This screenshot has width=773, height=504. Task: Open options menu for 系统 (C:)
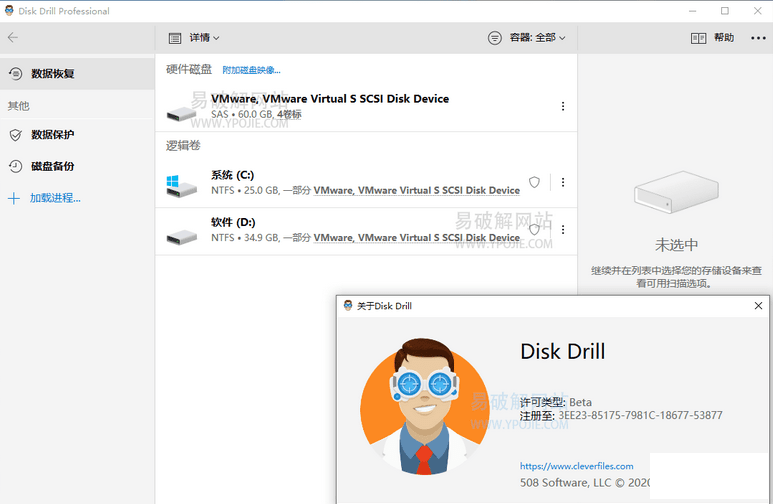coord(563,182)
